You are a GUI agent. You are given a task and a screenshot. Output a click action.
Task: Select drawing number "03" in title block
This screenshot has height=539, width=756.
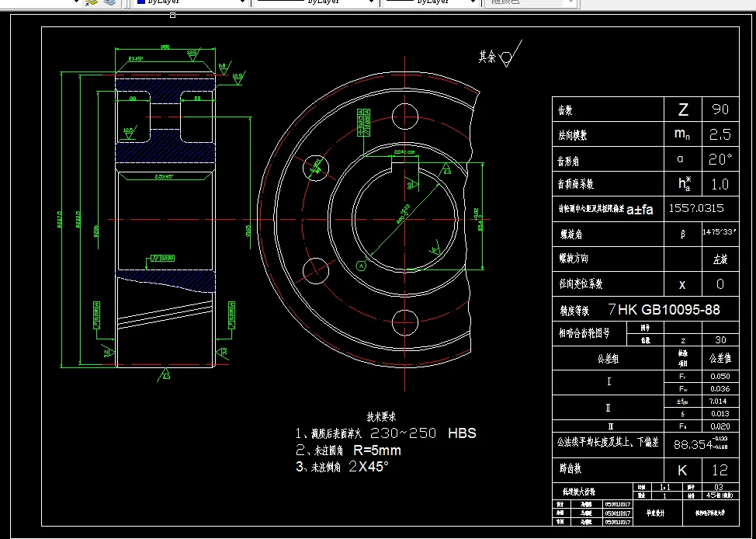[720, 488]
